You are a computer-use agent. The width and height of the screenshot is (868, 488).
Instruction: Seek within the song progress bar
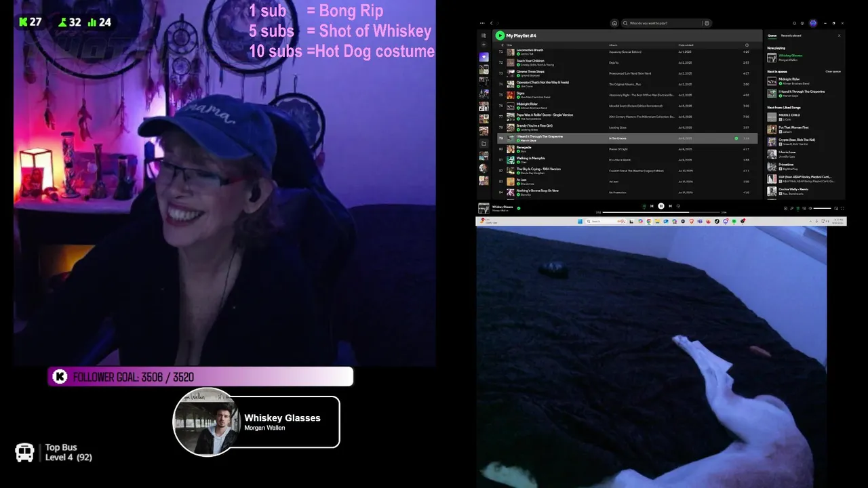[661, 212]
